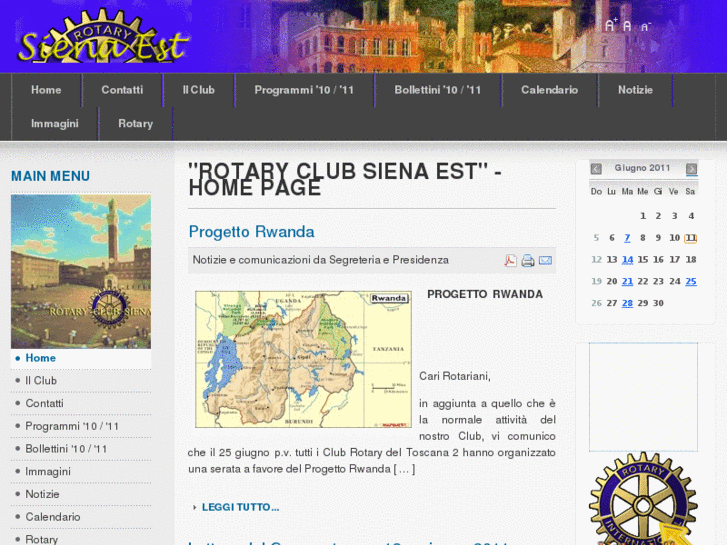
Task: Click the Rotary International wheel emblem
Action: pos(643,500)
